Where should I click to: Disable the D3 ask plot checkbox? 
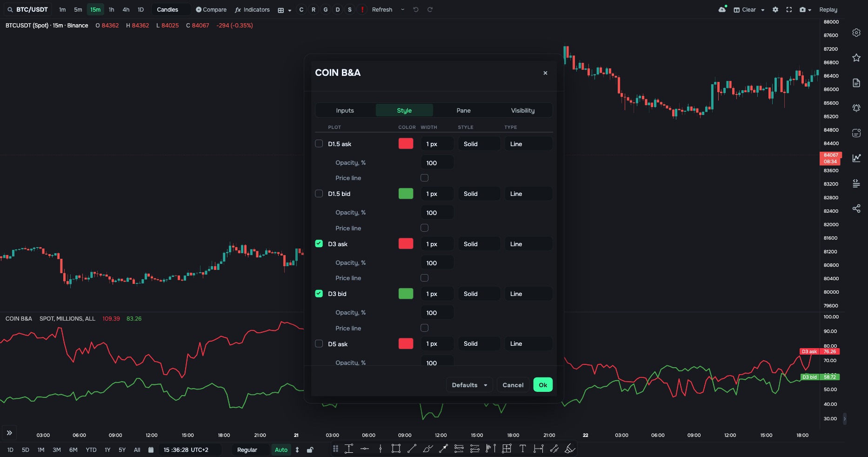point(319,243)
